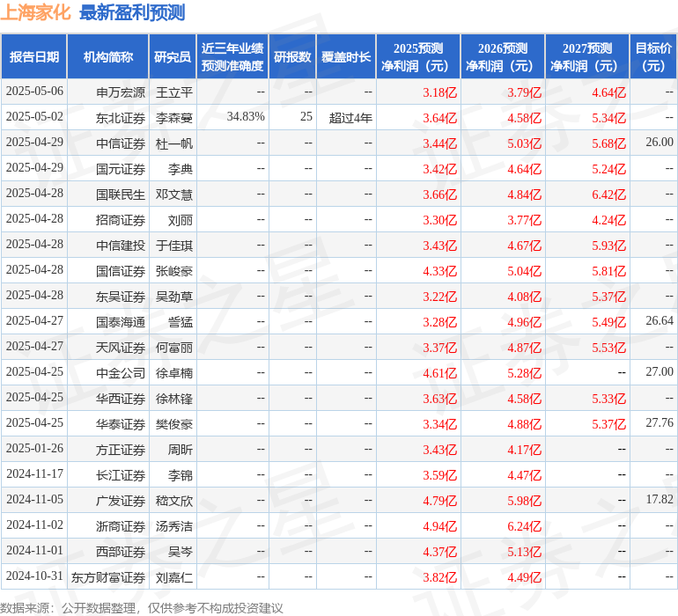678x616 pixels.
Task: Click the 研报数 column header
Action: (x=292, y=57)
